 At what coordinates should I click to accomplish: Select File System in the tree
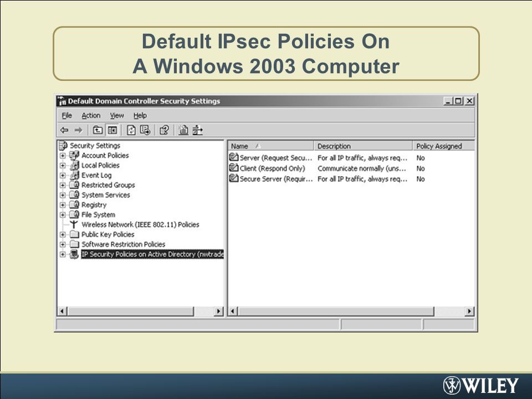(x=98, y=214)
